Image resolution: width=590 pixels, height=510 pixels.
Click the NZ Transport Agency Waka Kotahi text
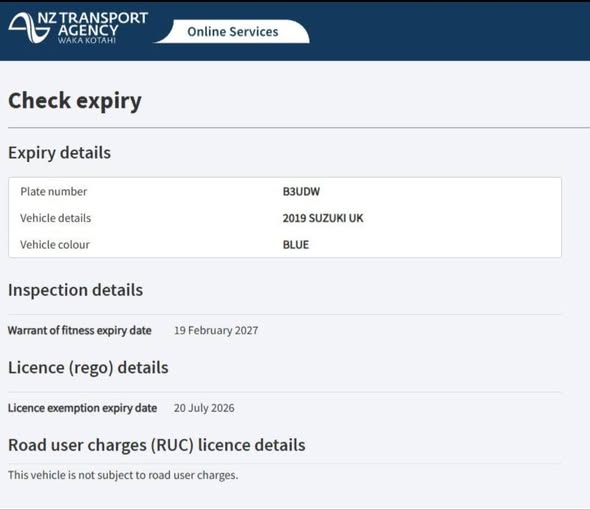[93, 28]
